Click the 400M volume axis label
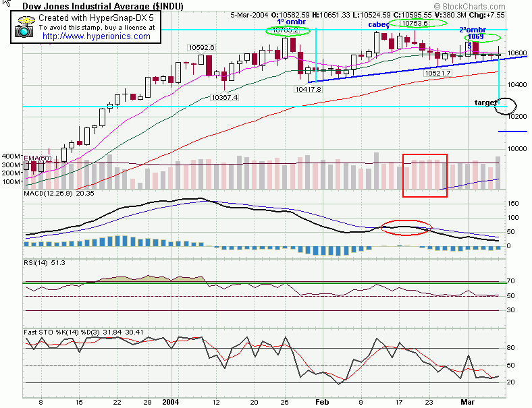 click(x=11, y=156)
